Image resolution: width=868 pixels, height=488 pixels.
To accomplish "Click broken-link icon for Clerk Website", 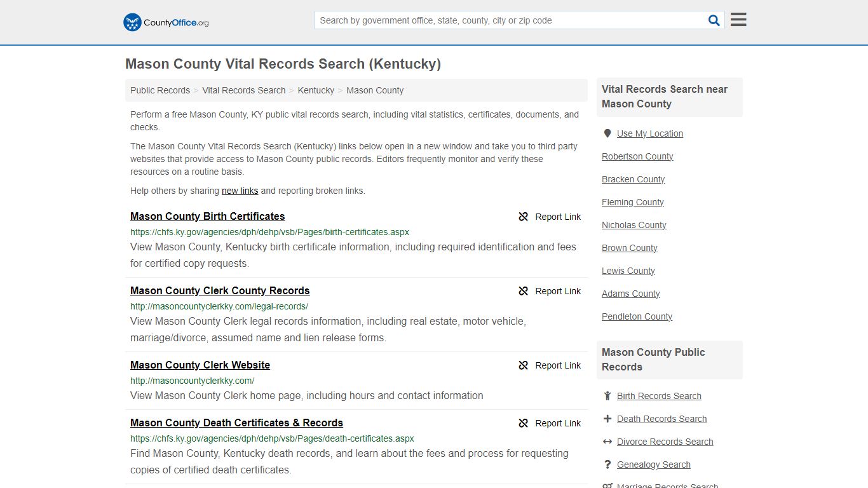I will [524, 365].
